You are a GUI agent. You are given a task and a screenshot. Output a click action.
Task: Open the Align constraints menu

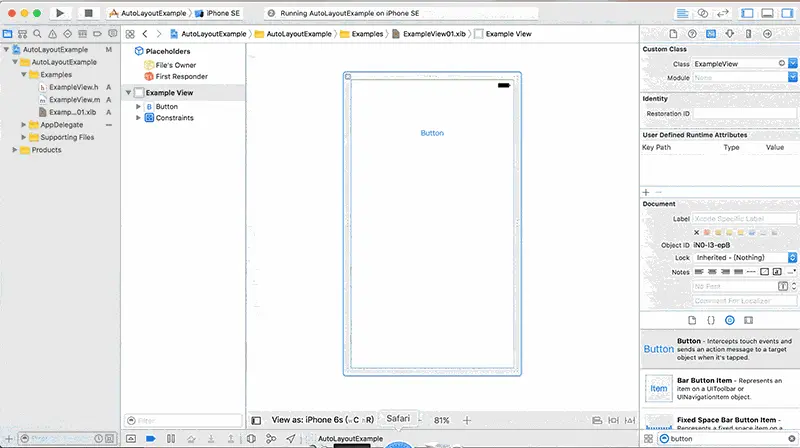(x=597, y=420)
